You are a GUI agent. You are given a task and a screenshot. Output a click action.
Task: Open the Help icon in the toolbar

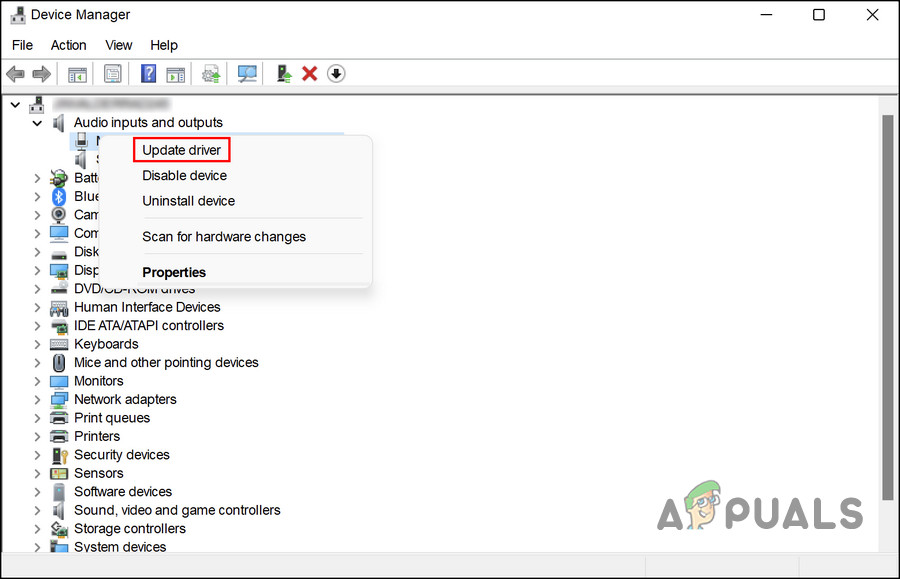tap(147, 73)
